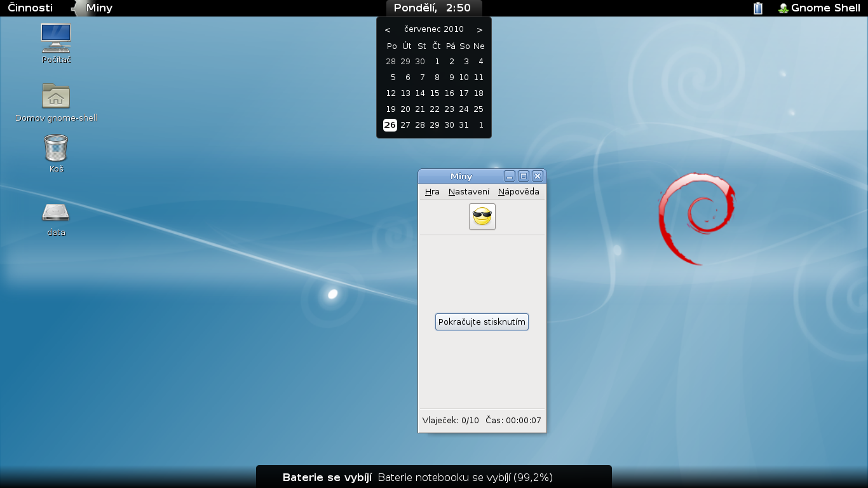The width and height of the screenshot is (868, 488).
Task: Open the Hra menu
Action: tap(432, 191)
